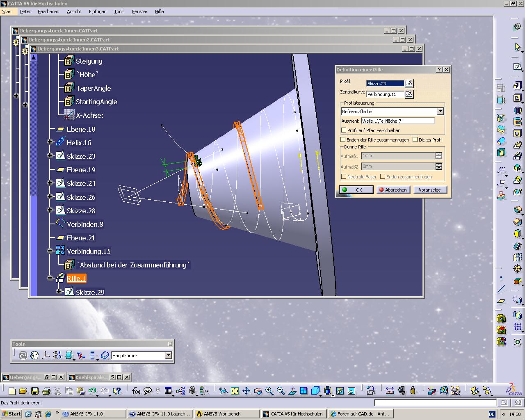Click the Aufmaß2 spinner arrows
Viewport: 525px width, 420px height.
point(439,167)
